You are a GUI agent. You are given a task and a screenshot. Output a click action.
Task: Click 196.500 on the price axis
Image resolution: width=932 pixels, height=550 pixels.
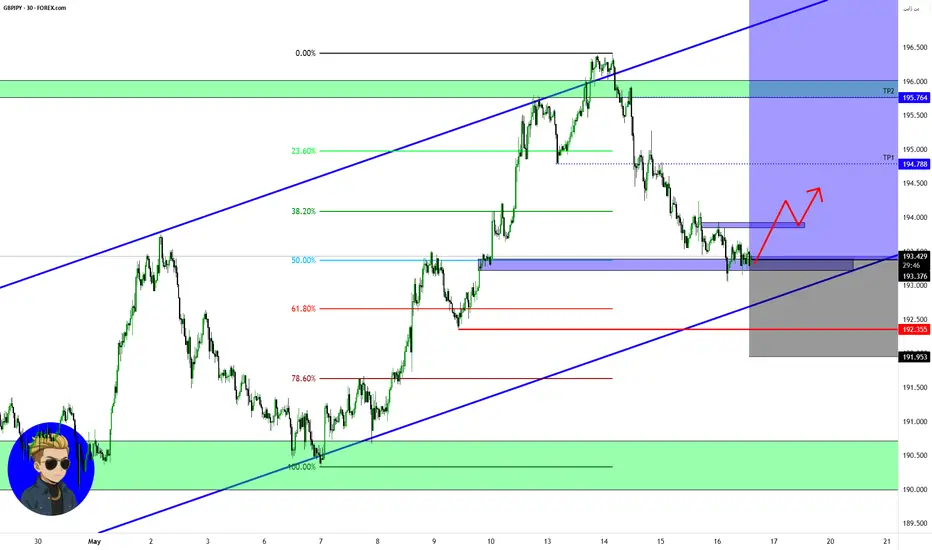click(x=915, y=48)
